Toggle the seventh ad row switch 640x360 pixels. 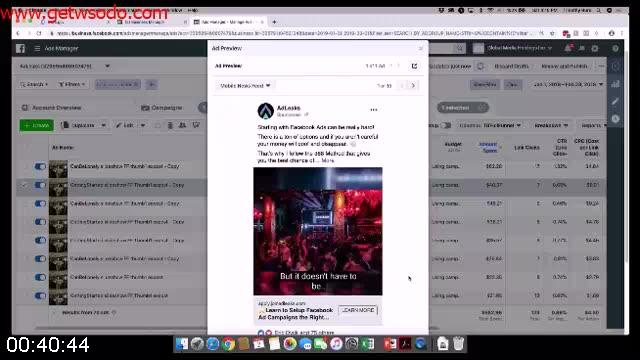(40, 277)
